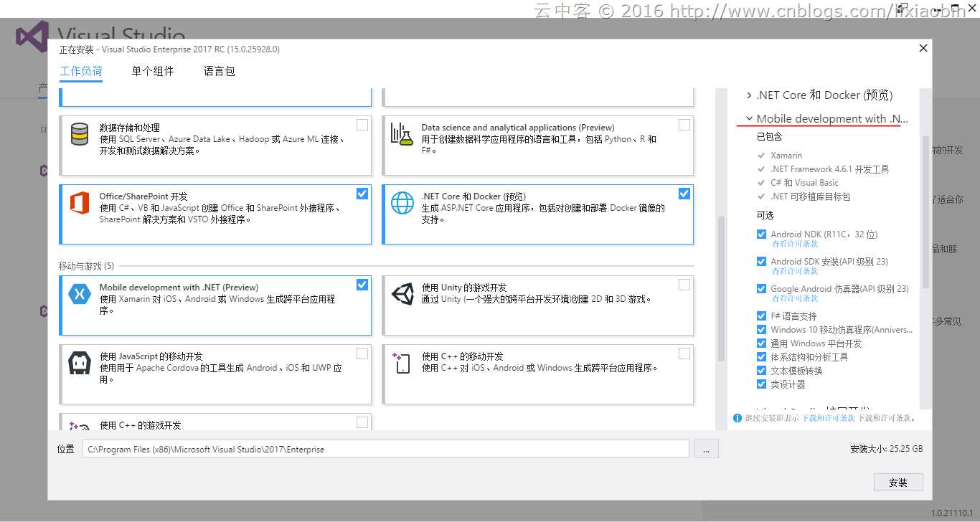This screenshot has height=522, width=980.
Task: Click the Office logo icon for Office/SharePoint 开发
Action: coord(80,203)
